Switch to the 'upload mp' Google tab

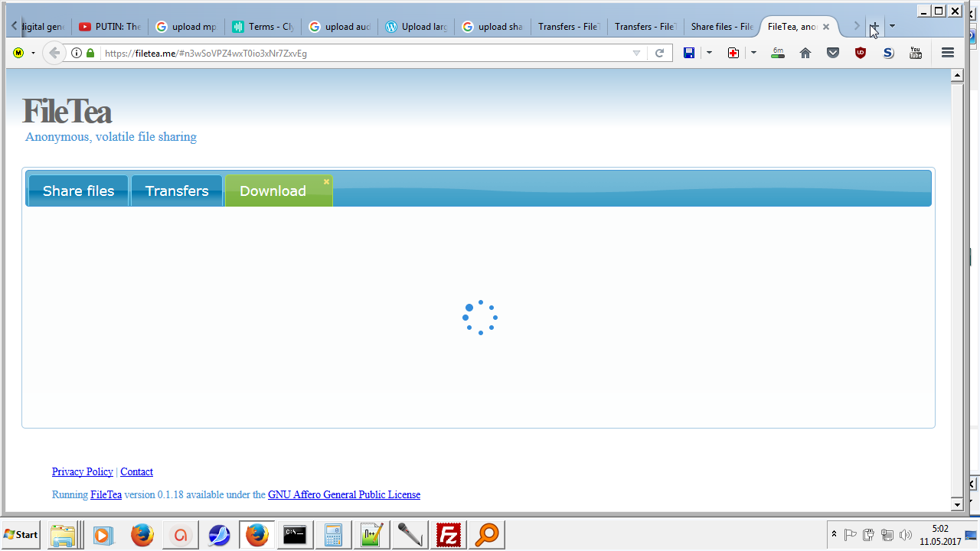(x=187, y=27)
